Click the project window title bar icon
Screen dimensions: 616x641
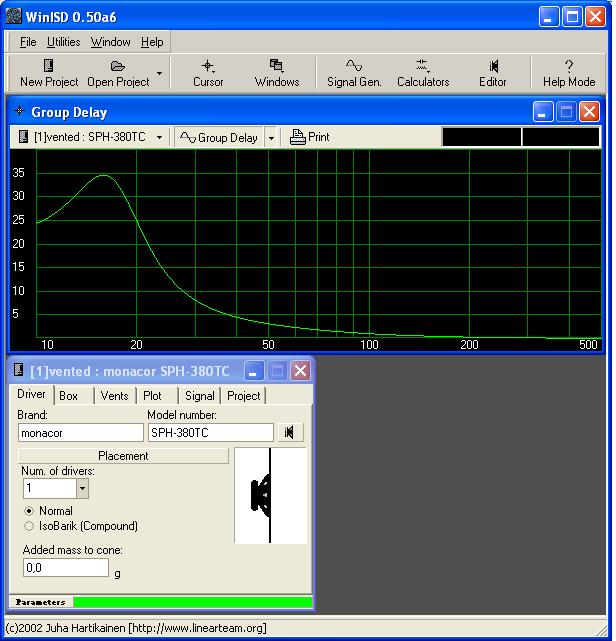click(x=18, y=370)
